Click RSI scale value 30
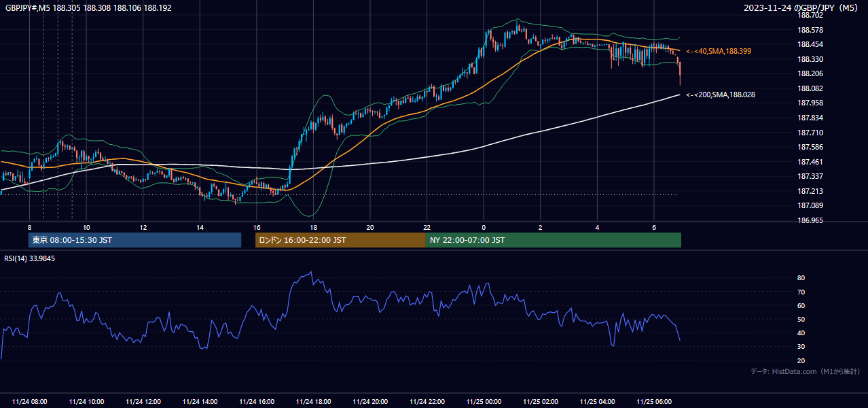The height and width of the screenshot is (408, 868). (x=801, y=346)
